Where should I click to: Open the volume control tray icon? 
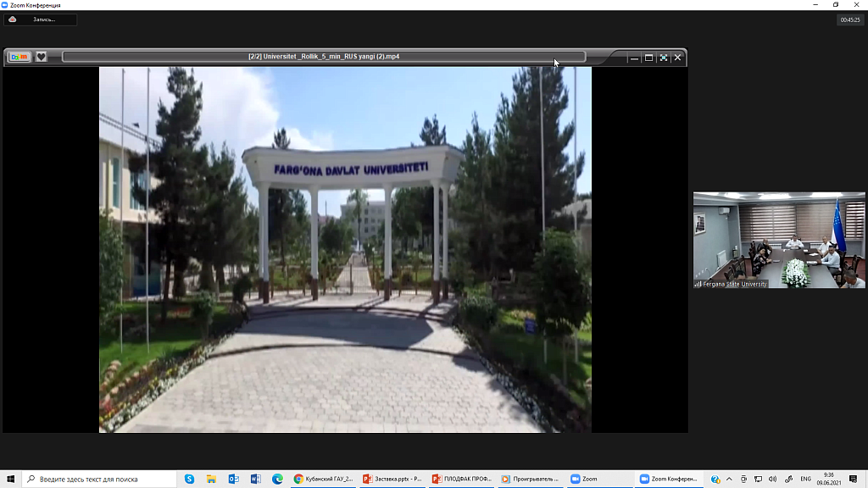772,480
